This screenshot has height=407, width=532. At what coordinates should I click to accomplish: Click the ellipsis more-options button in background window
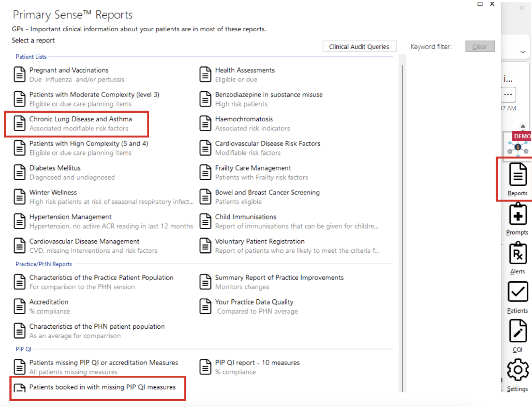point(508,95)
